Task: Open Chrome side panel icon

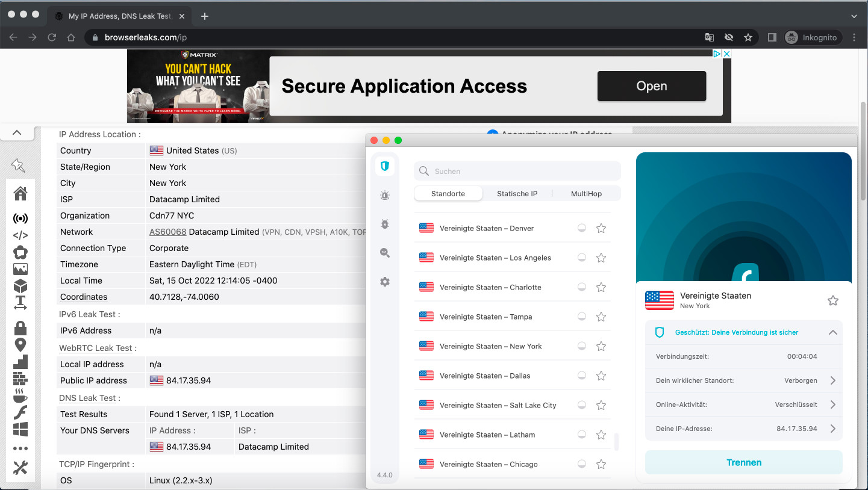Action: tap(772, 37)
